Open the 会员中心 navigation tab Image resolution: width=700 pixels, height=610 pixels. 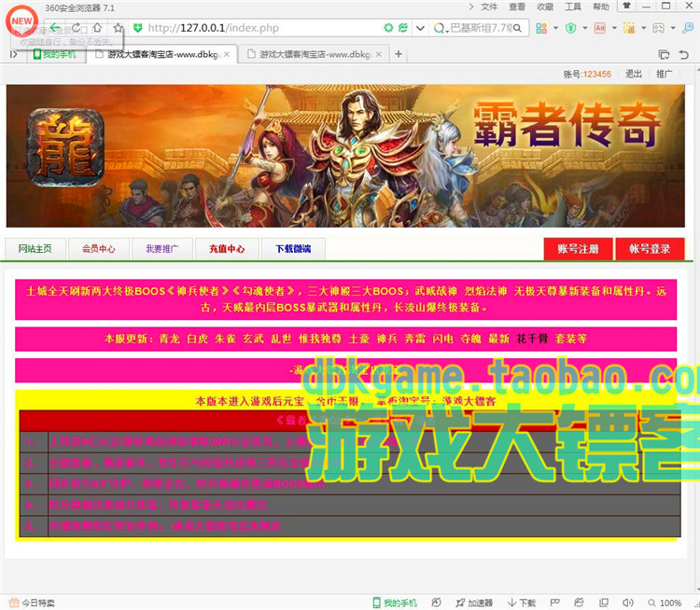[x=99, y=248]
